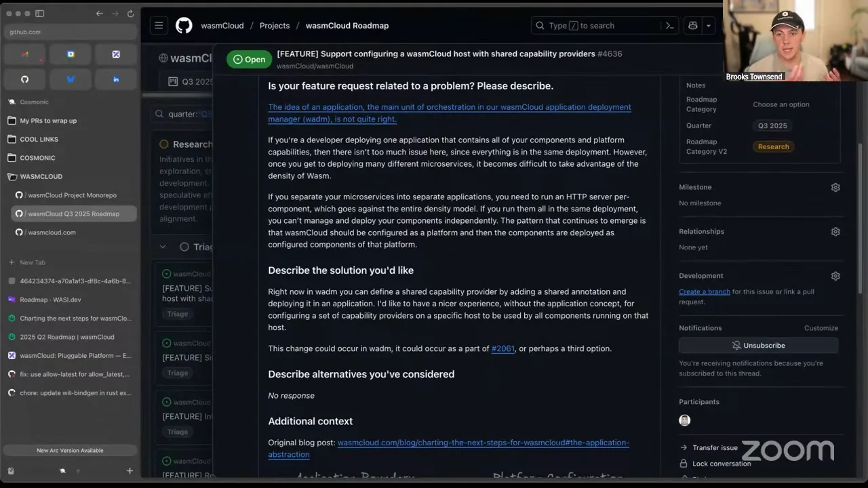Open the pinned Gmail favorite tile
This screenshot has width=868, height=488.
point(24,54)
